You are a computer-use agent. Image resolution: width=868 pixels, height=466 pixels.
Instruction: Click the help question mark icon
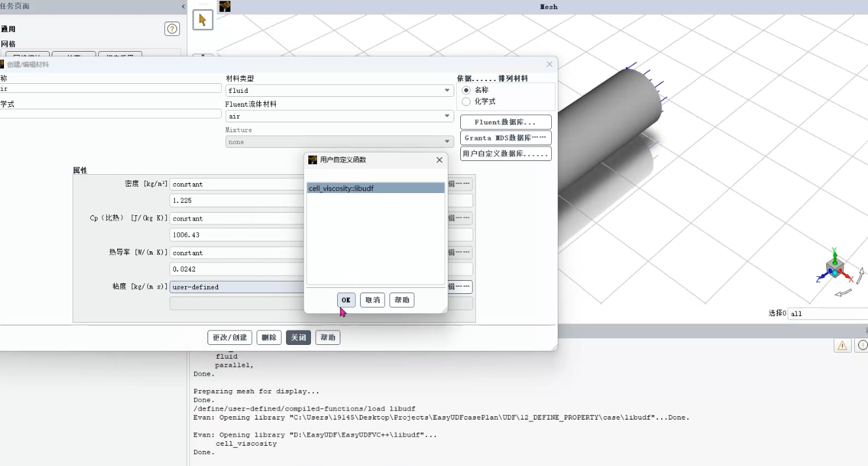tap(172, 29)
